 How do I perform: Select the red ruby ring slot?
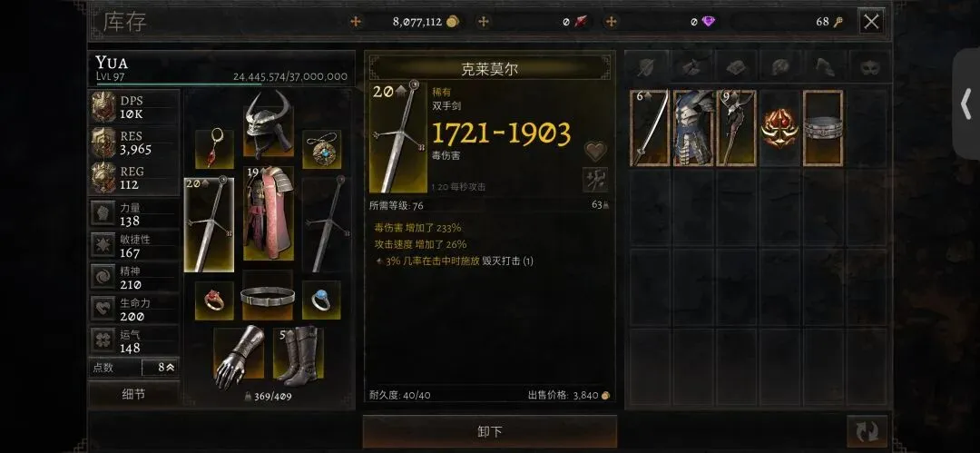[214, 300]
